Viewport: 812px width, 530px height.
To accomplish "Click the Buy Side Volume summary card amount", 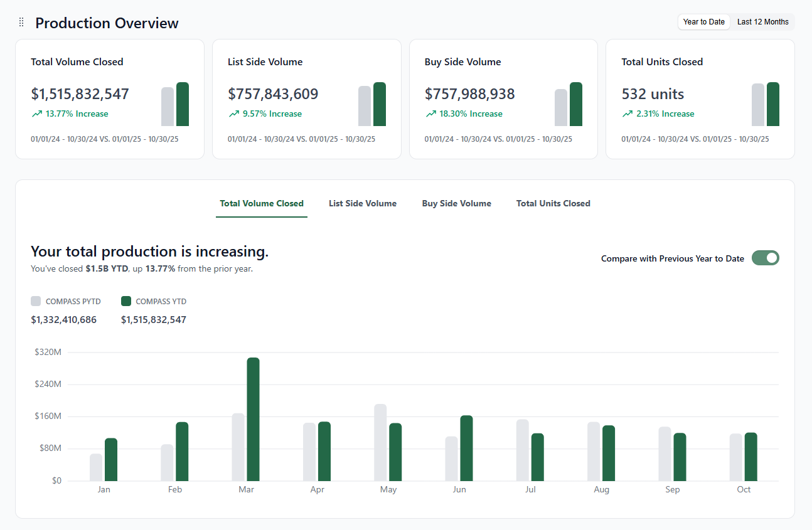I will tap(469, 94).
